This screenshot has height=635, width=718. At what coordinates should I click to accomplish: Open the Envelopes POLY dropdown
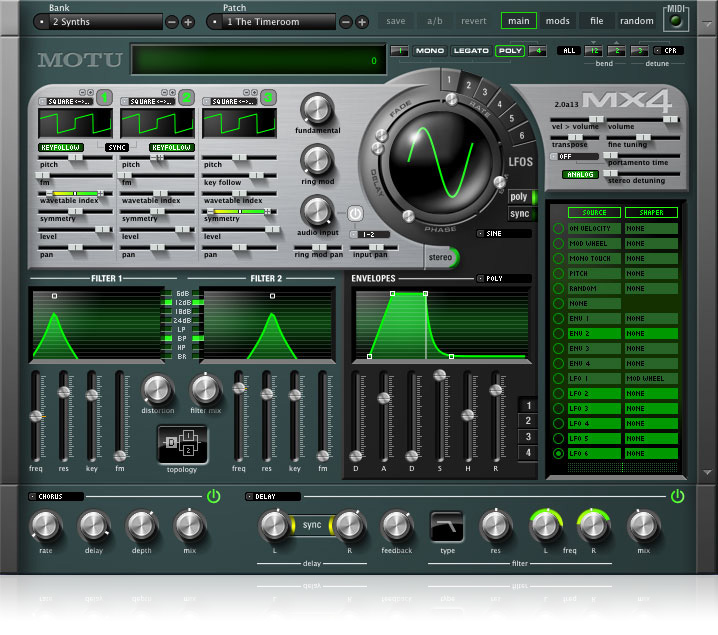coord(504,278)
